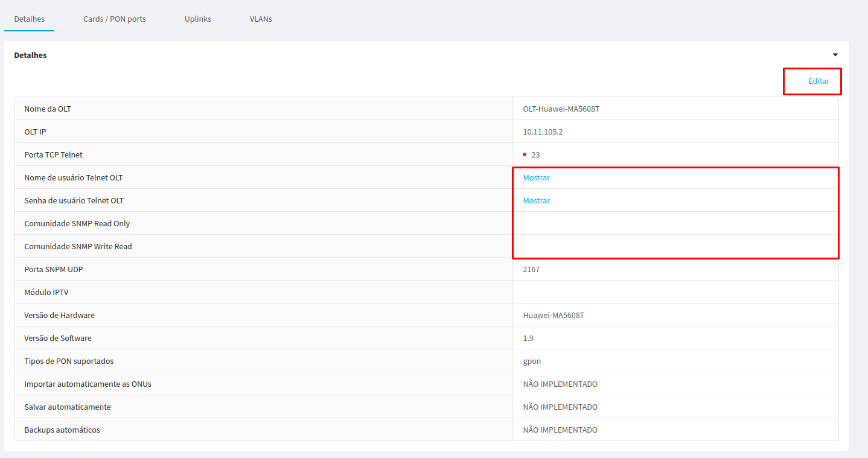Viewport: 868px width, 458px height.
Task: Click the Editar link
Action: tap(819, 81)
